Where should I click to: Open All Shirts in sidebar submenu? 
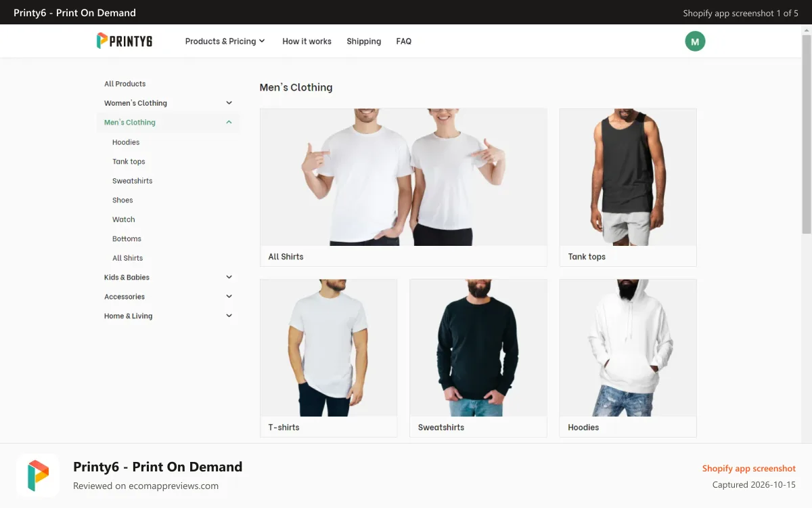(127, 258)
